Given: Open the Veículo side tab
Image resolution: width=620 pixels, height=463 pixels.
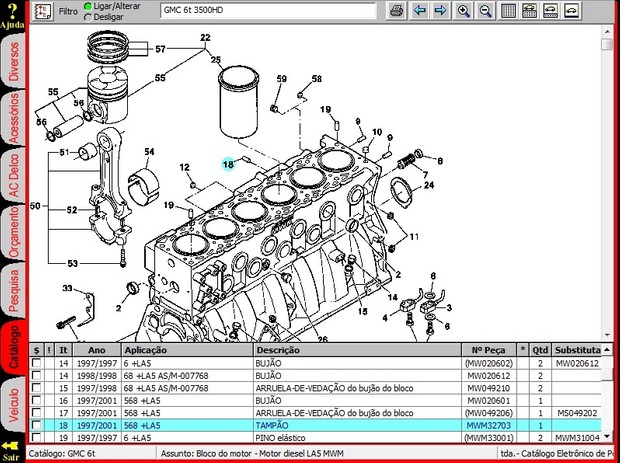Looking at the screenshot, I should tap(14, 405).
